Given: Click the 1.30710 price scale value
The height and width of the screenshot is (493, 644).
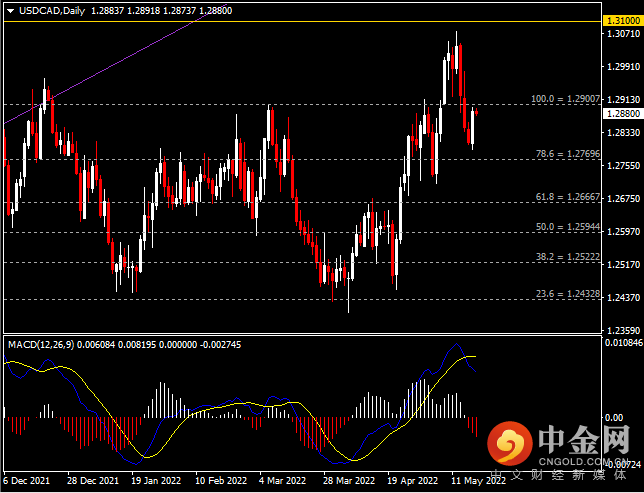Looking at the screenshot, I should 623,34.
